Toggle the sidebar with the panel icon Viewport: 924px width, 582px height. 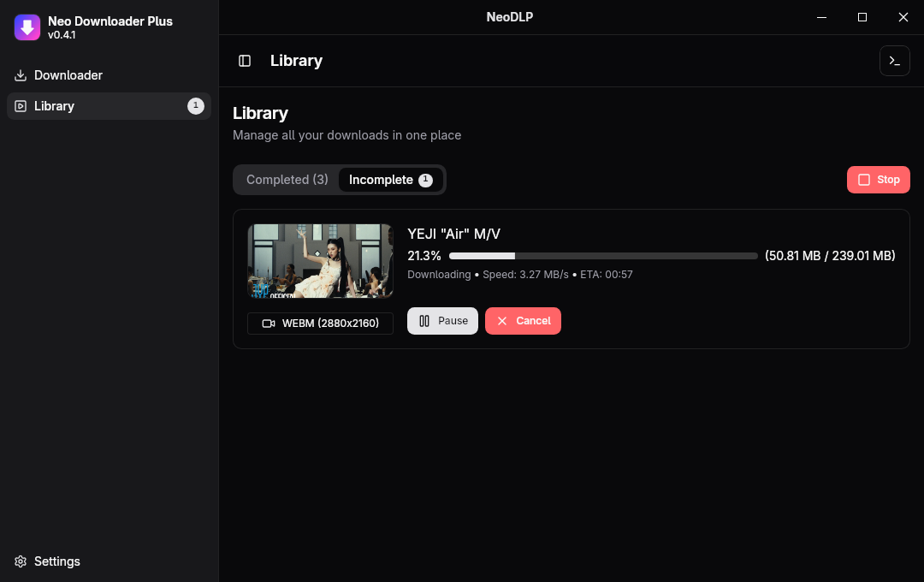(x=245, y=60)
